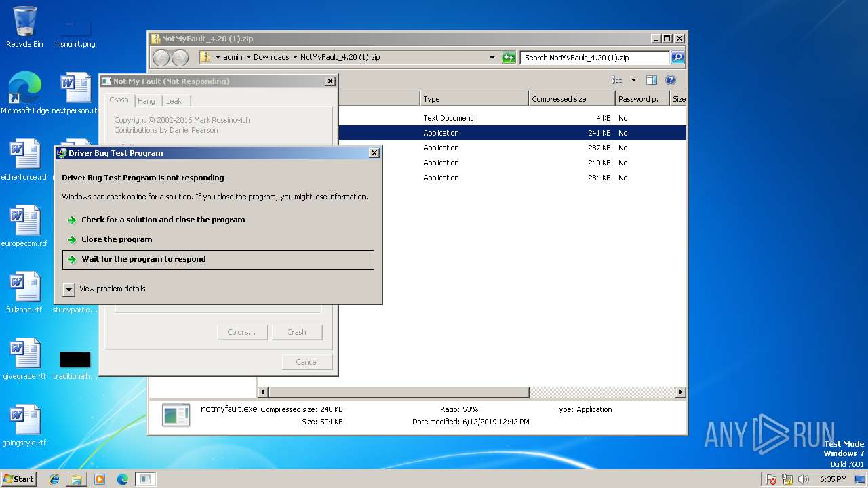Click inside the Search NotMyFault field

click(x=595, y=58)
